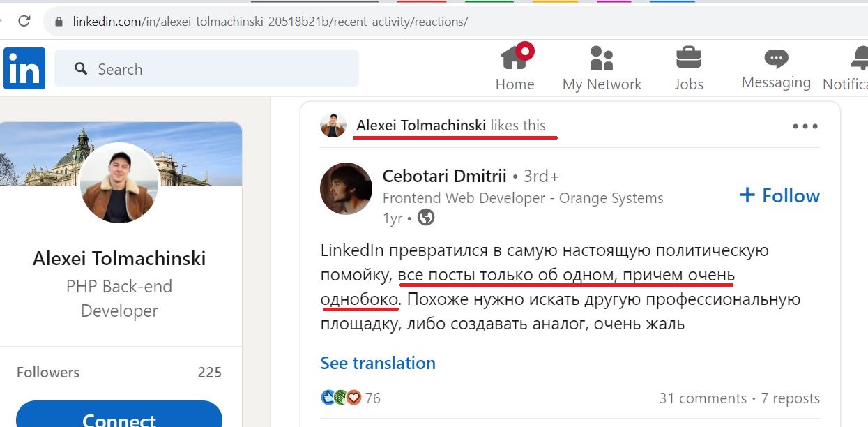Open the post's three-dot options menu
Image resolution: width=868 pixels, height=427 pixels.
[805, 126]
